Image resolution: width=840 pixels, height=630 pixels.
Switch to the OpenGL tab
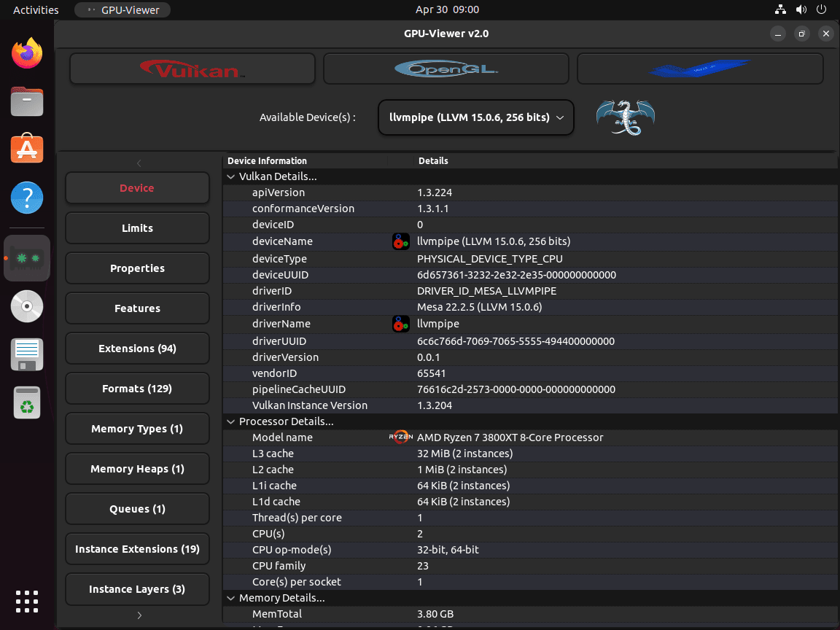point(446,68)
